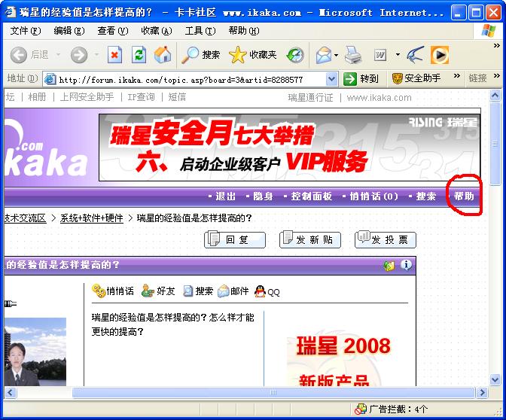Open the 技术交流区 breadcrumb link
This screenshot has height=420, width=506.
pyautogui.click(x=25, y=218)
